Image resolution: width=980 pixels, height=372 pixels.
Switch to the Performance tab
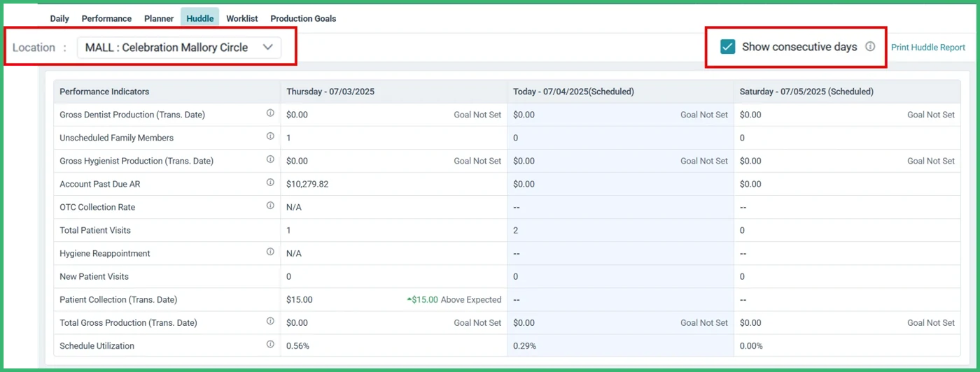coord(106,19)
